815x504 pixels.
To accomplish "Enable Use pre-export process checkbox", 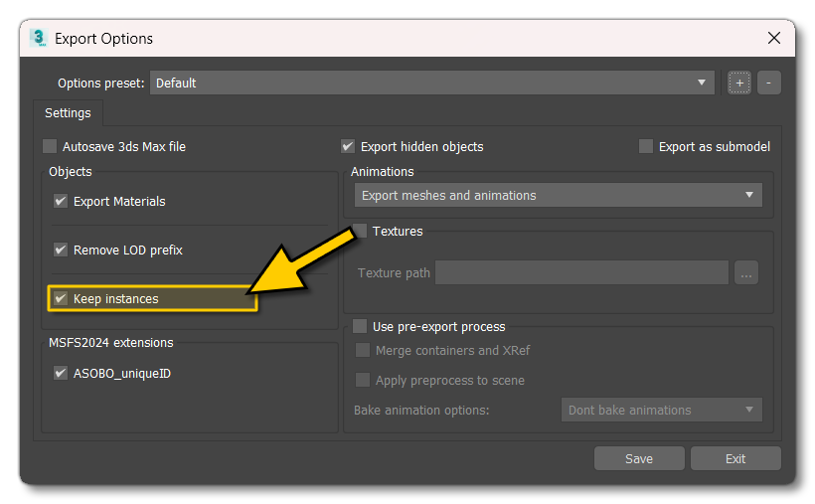I will point(360,327).
